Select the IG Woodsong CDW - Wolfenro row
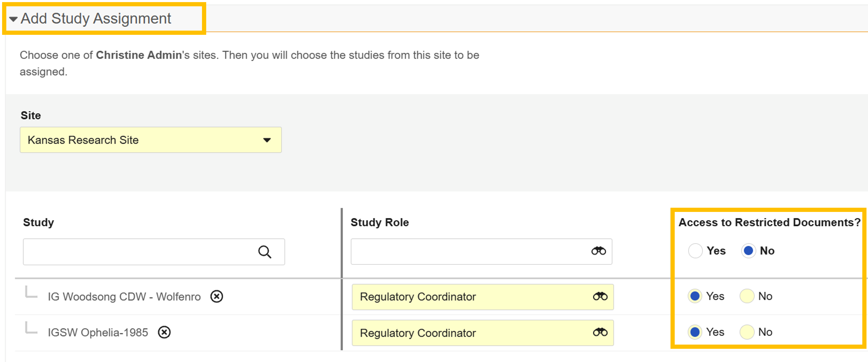The height and width of the screenshot is (362, 868). (124, 297)
